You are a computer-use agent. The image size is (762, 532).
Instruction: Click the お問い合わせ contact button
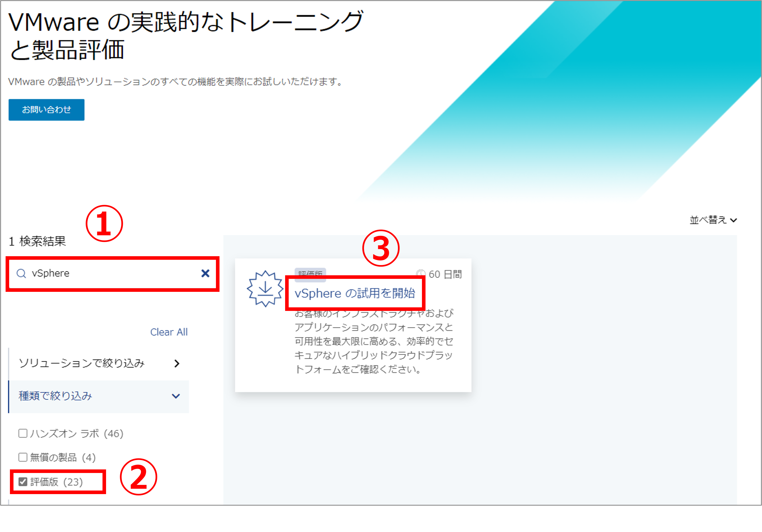point(47,110)
